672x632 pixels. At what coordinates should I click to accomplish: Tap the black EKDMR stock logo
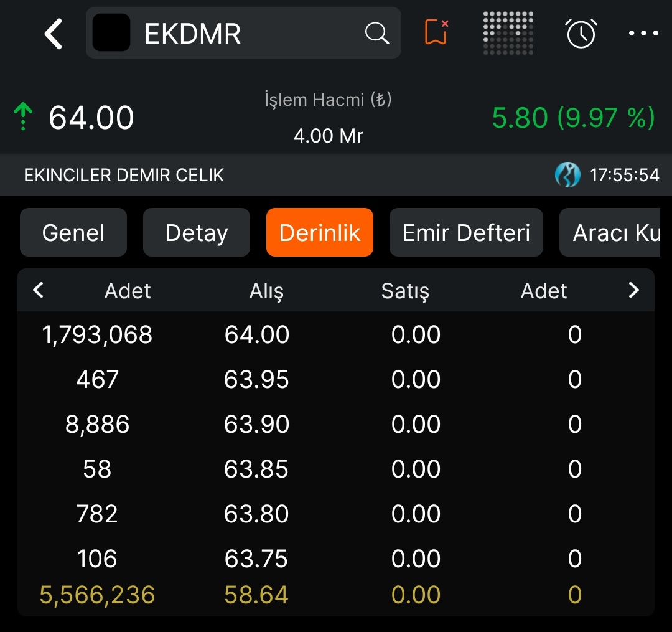pyautogui.click(x=111, y=32)
